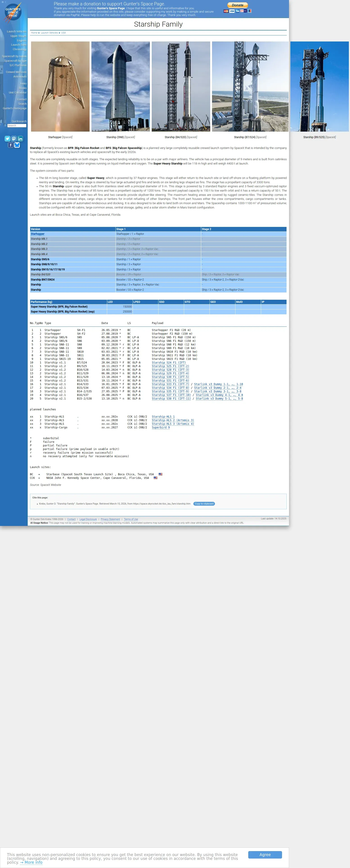Screen dimensions: 350x868
Task: Open the Starship S34 F1 (IFT-8) payload link
Action: (170, 388)
